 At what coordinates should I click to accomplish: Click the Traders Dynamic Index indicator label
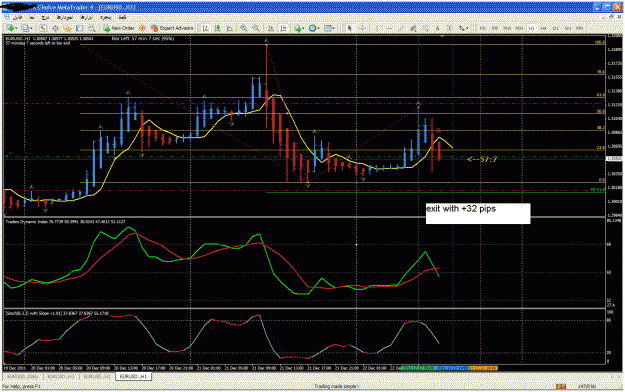tap(65, 221)
